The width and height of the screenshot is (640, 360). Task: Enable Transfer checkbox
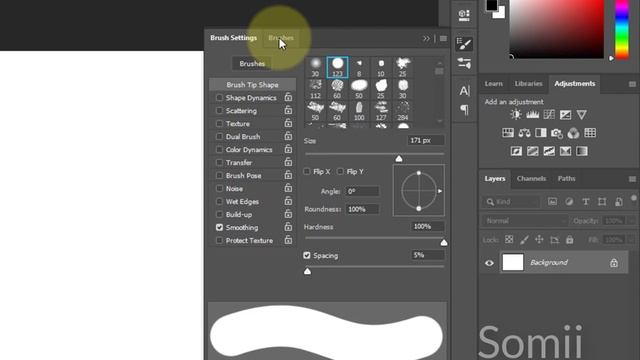tap(219, 162)
